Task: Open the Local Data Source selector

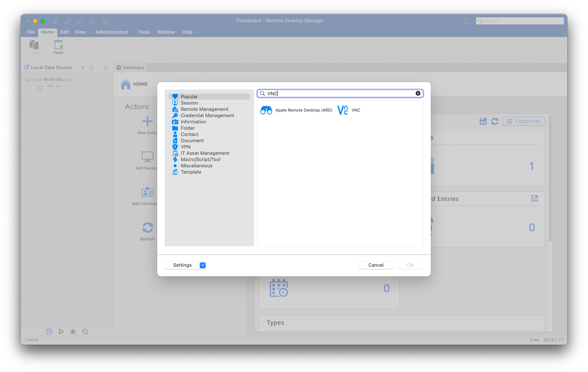Action: [x=54, y=68]
